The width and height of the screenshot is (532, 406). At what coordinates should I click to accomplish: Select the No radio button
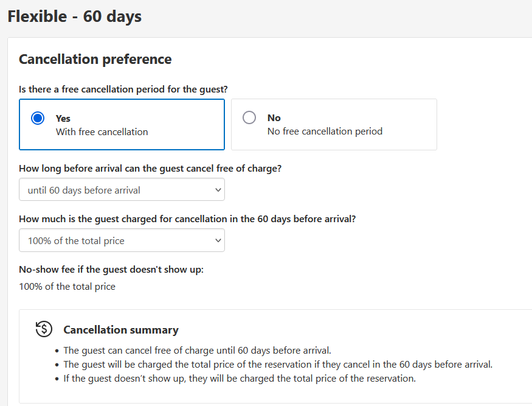(249, 117)
